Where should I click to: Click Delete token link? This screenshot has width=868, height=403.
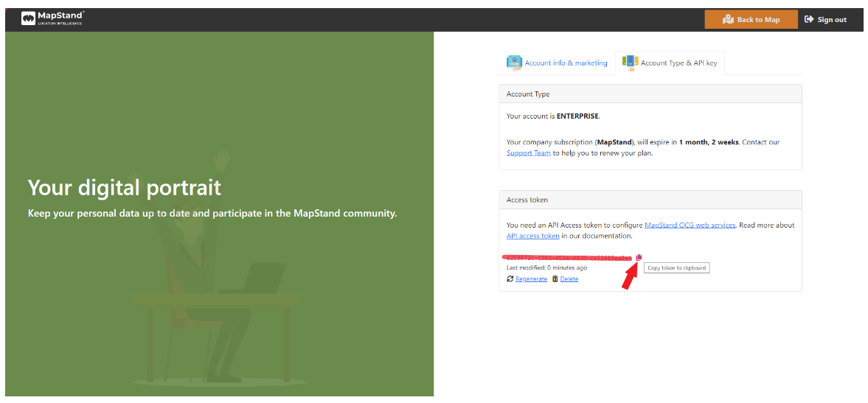point(569,279)
